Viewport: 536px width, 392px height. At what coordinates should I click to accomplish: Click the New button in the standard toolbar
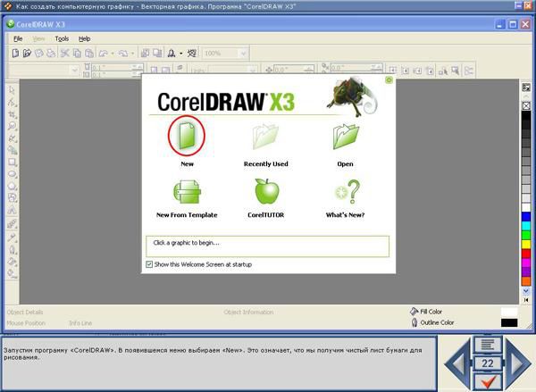point(15,54)
